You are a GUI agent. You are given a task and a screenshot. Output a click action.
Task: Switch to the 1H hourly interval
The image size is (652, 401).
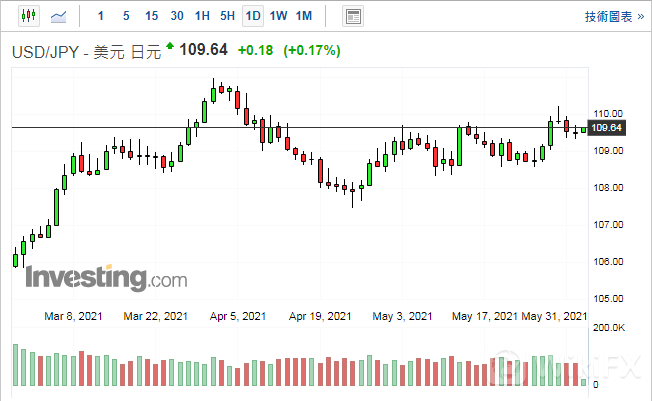202,16
